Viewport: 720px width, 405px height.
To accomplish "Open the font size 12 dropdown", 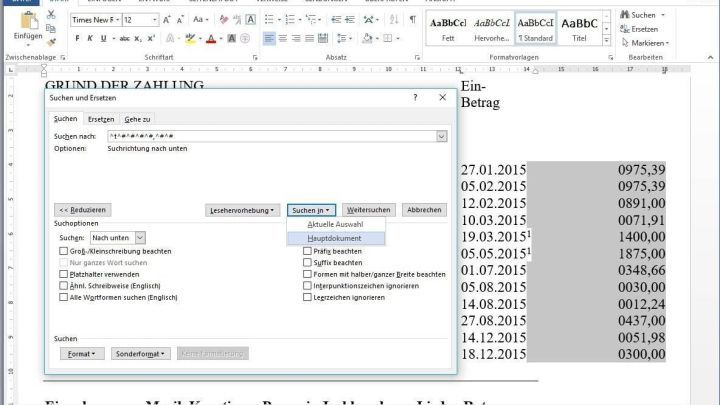I will click(x=154, y=20).
